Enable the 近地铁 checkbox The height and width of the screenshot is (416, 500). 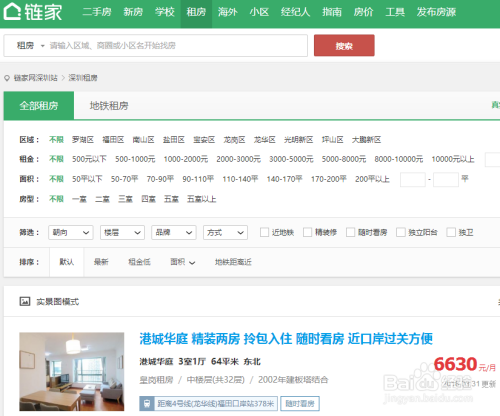tap(264, 232)
